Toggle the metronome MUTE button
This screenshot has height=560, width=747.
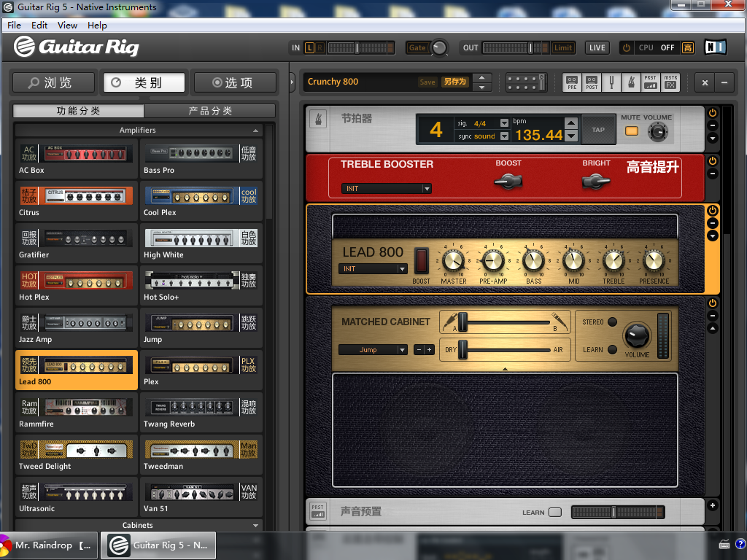click(x=631, y=131)
